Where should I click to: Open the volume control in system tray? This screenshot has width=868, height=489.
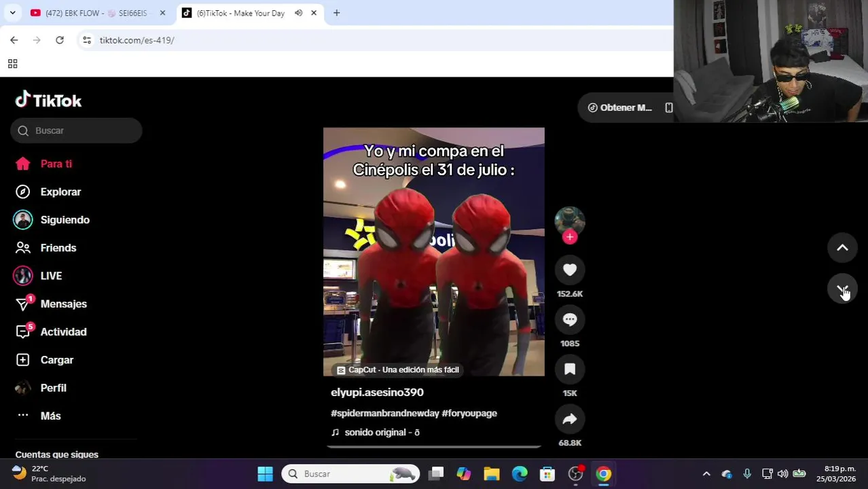(782, 474)
